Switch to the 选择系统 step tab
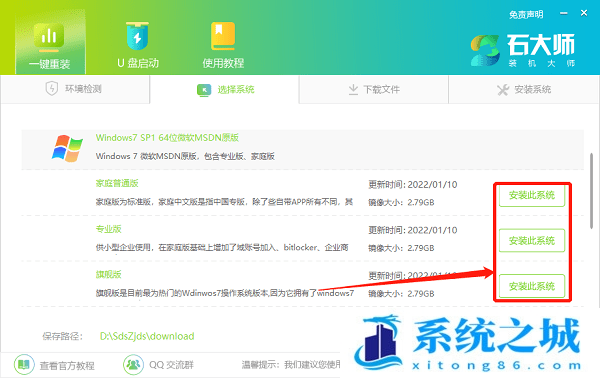 pos(224,90)
